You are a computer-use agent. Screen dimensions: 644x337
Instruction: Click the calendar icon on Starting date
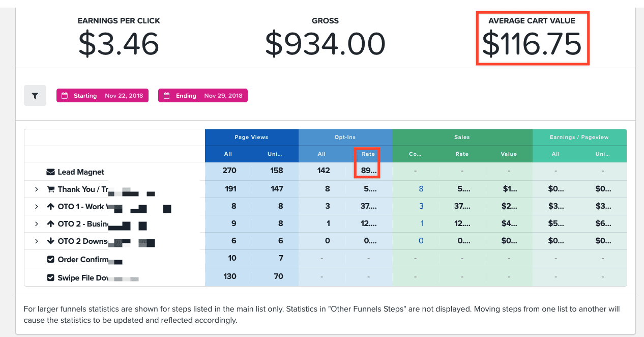(x=65, y=96)
